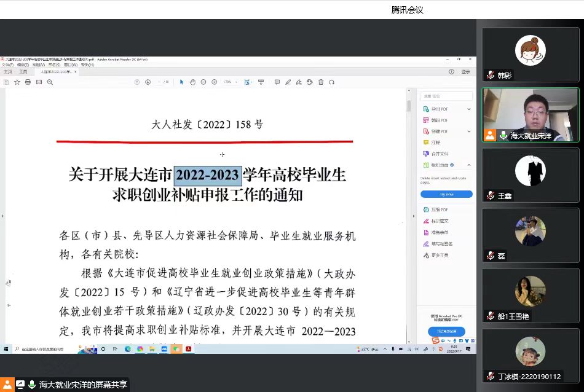This screenshot has height=392, width=584.
Task: Open the 注释 comment tool
Action: tap(432, 143)
